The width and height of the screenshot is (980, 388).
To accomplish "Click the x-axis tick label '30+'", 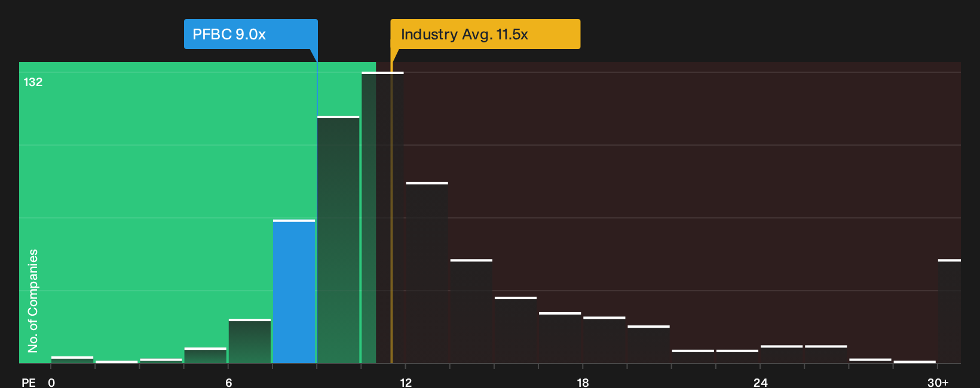I will [x=938, y=383].
